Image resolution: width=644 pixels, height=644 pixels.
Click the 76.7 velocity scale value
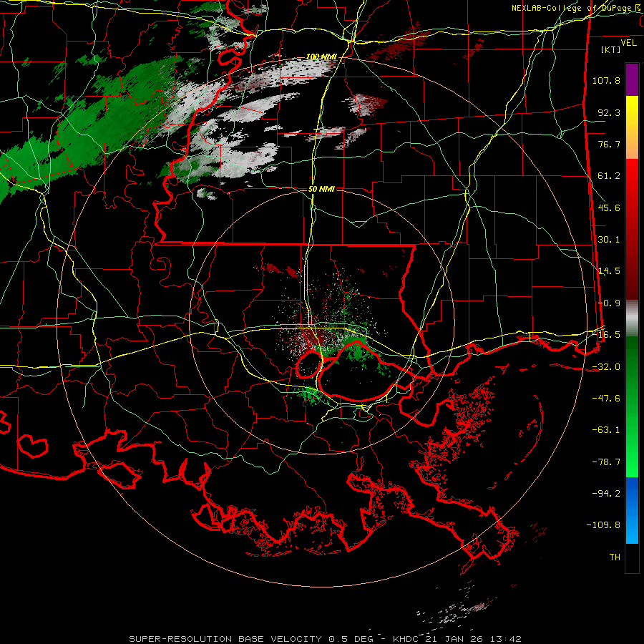click(x=609, y=144)
